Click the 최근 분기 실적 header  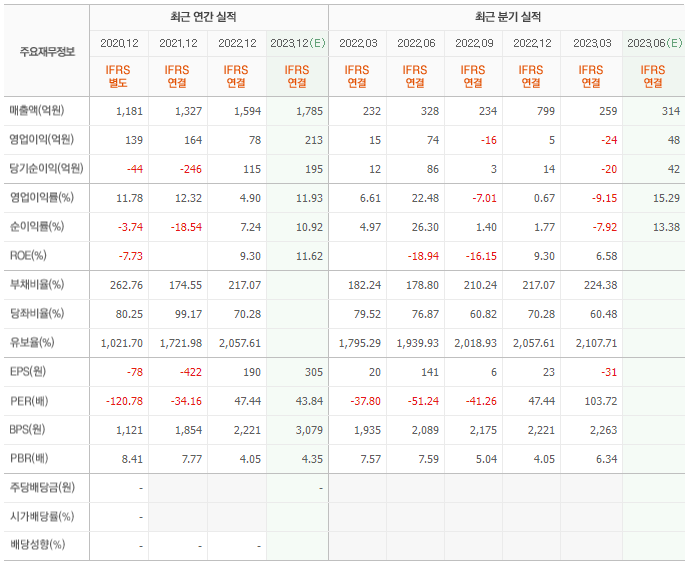[508, 17]
